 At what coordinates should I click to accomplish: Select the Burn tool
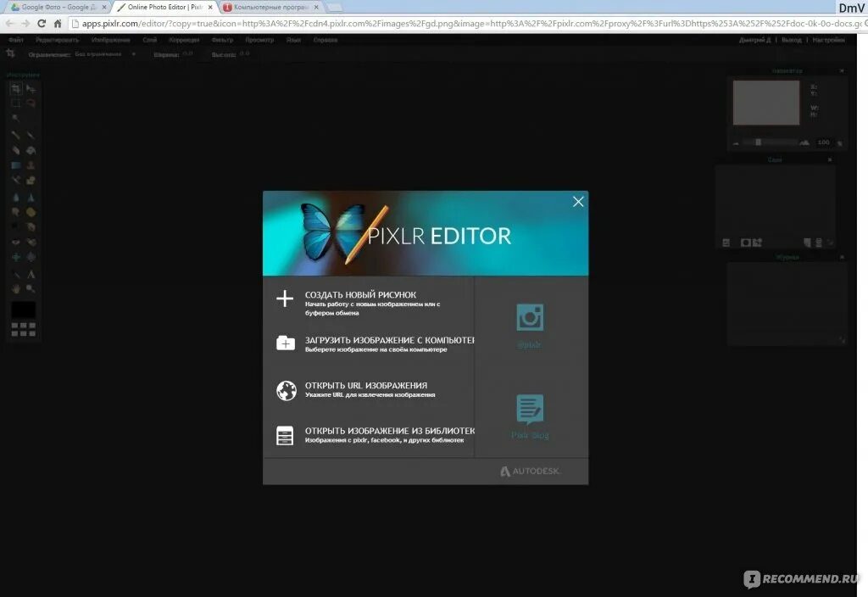point(31,227)
